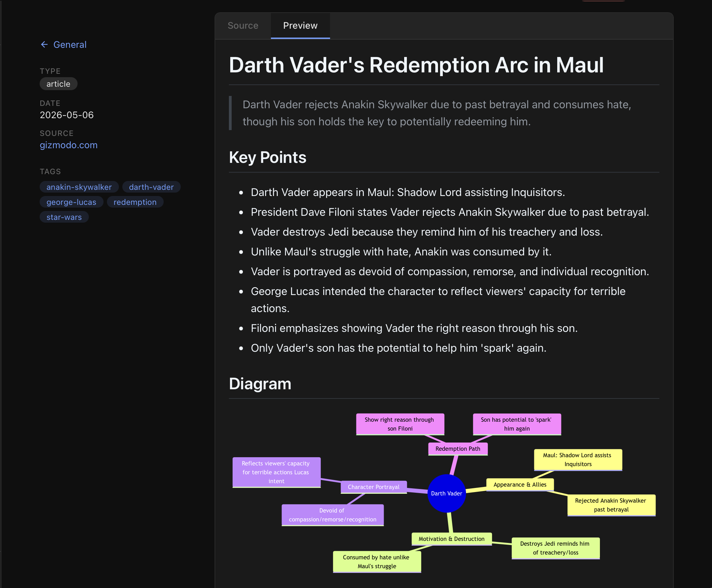Click the TYPE sidebar label

click(50, 71)
